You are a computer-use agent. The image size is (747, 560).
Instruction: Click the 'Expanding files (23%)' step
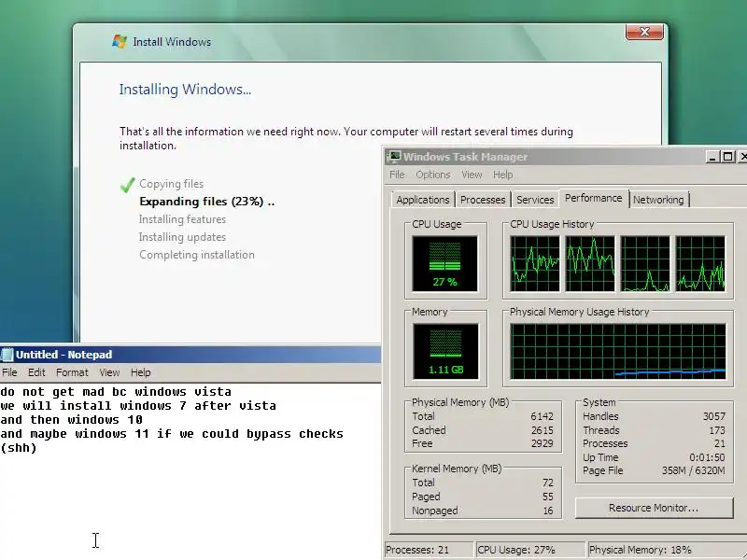pyautogui.click(x=206, y=202)
